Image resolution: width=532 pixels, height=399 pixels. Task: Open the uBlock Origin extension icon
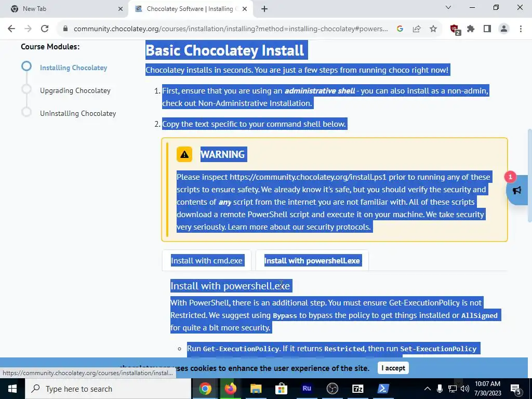[455, 29]
